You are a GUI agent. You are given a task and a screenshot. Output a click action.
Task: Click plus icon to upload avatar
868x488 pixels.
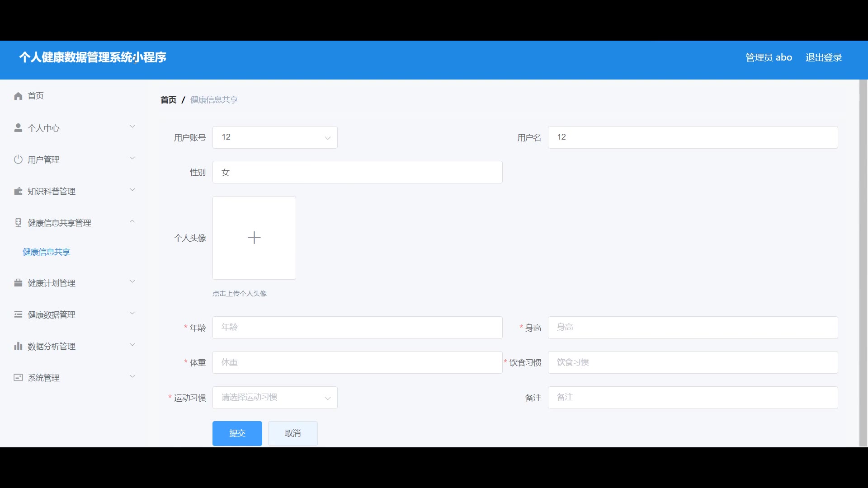coord(254,238)
